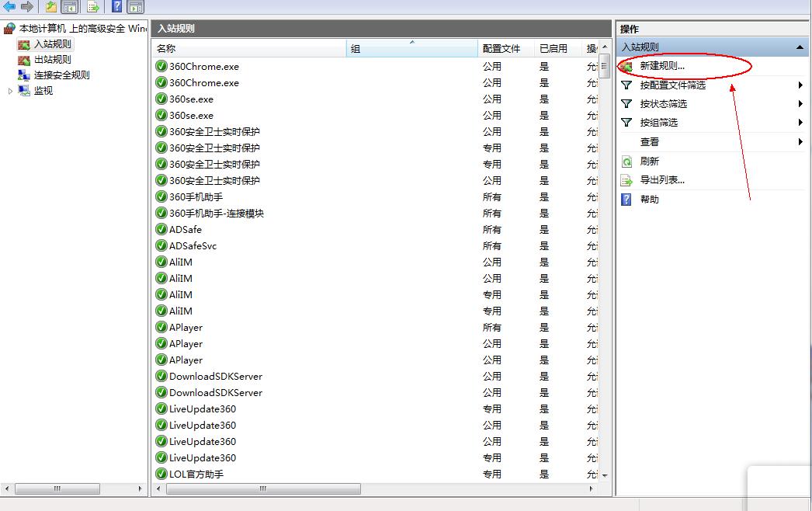Click the green check icon for 360手机助手-连接模块
The image size is (812, 511).
tap(161, 213)
